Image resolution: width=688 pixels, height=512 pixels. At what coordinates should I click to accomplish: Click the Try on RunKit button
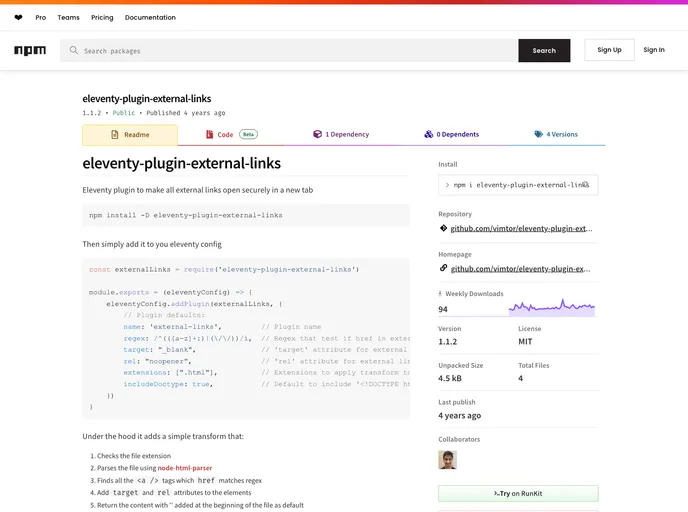pyautogui.click(x=518, y=494)
